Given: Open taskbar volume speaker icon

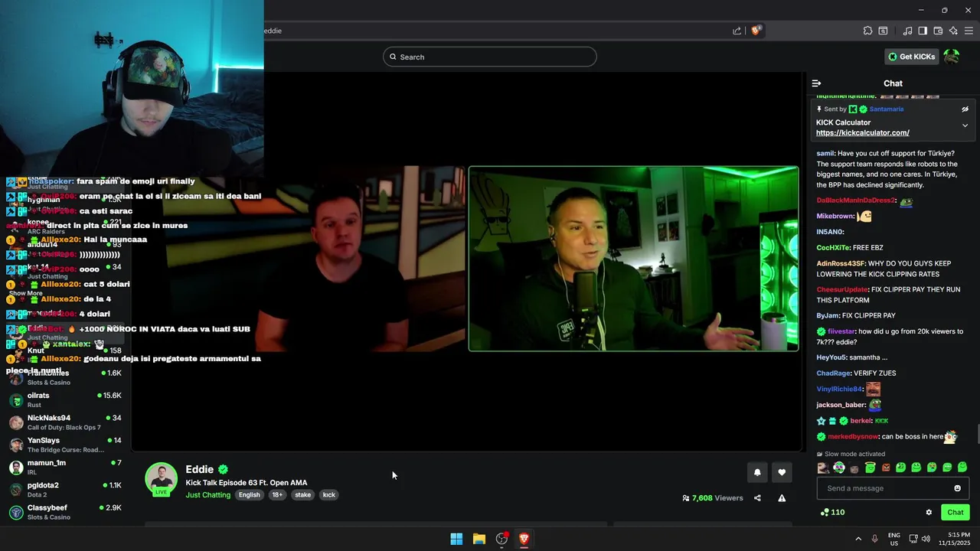Looking at the screenshot, I should [926, 539].
